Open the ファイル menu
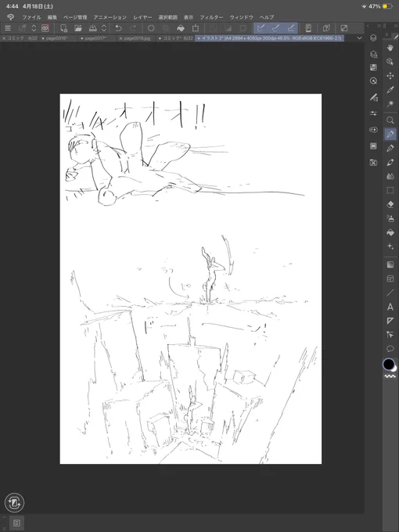The height and width of the screenshot is (532, 399). click(31, 17)
